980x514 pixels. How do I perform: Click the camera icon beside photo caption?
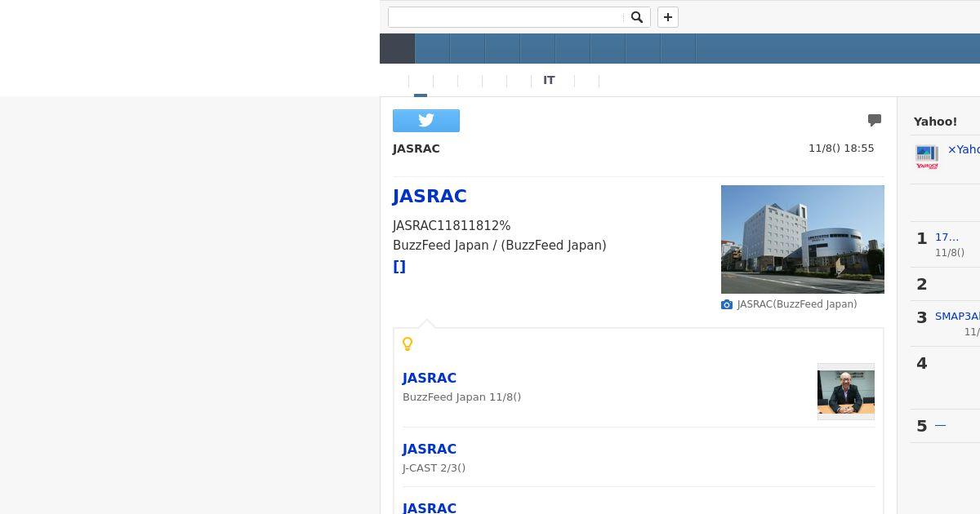coord(727,304)
